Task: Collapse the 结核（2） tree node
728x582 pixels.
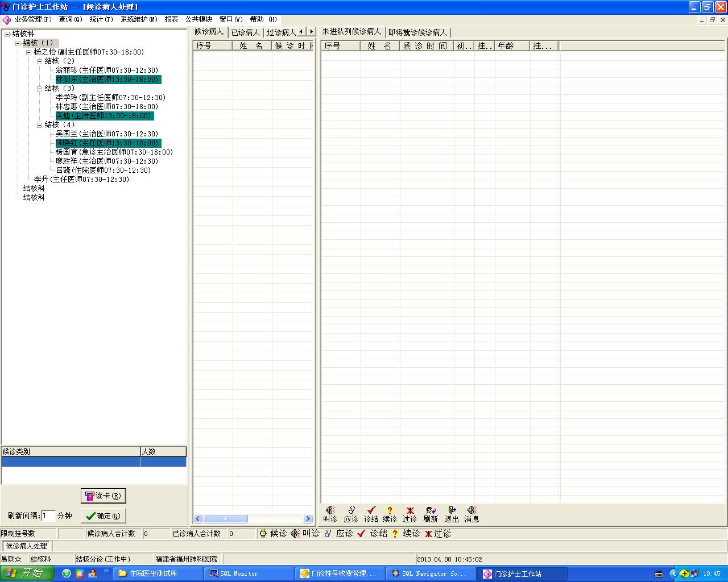Action: pyautogui.click(x=39, y=61)
